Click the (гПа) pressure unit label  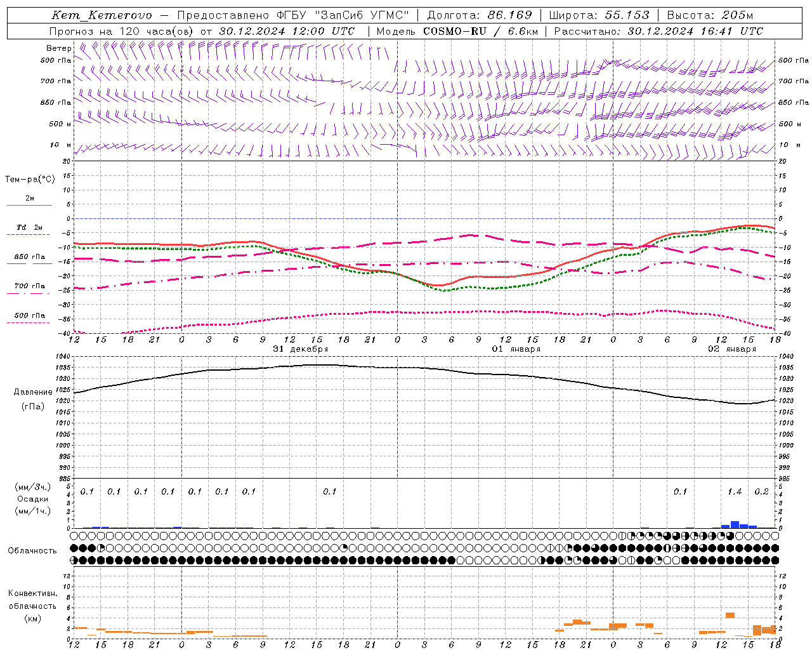pos(33,407)
